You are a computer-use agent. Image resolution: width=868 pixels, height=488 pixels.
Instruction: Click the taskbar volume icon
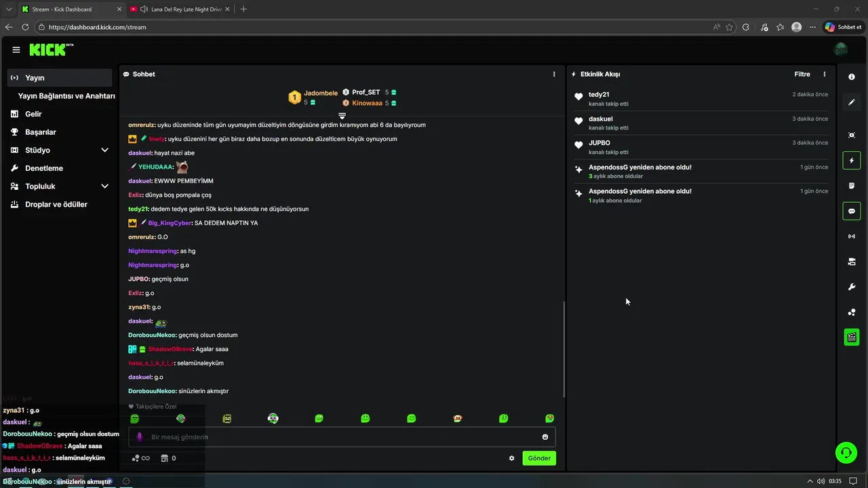point(821,481)
